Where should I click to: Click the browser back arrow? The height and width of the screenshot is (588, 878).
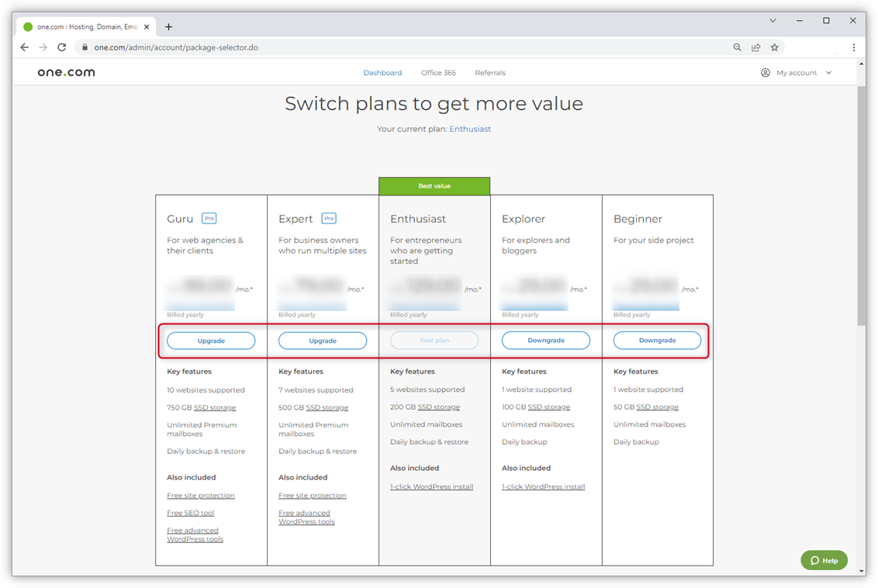click(x=25, y=47)
